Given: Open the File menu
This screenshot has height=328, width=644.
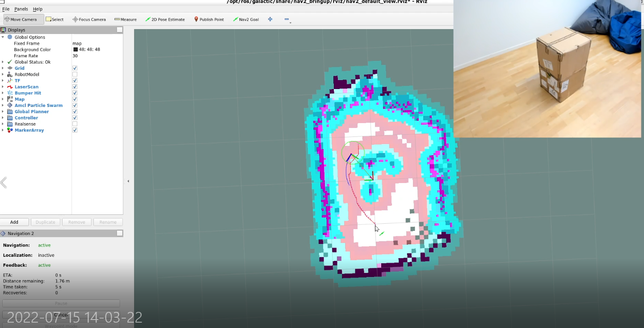Looking at the screenshot, I should pyautogui.click(x=6, y=9).
